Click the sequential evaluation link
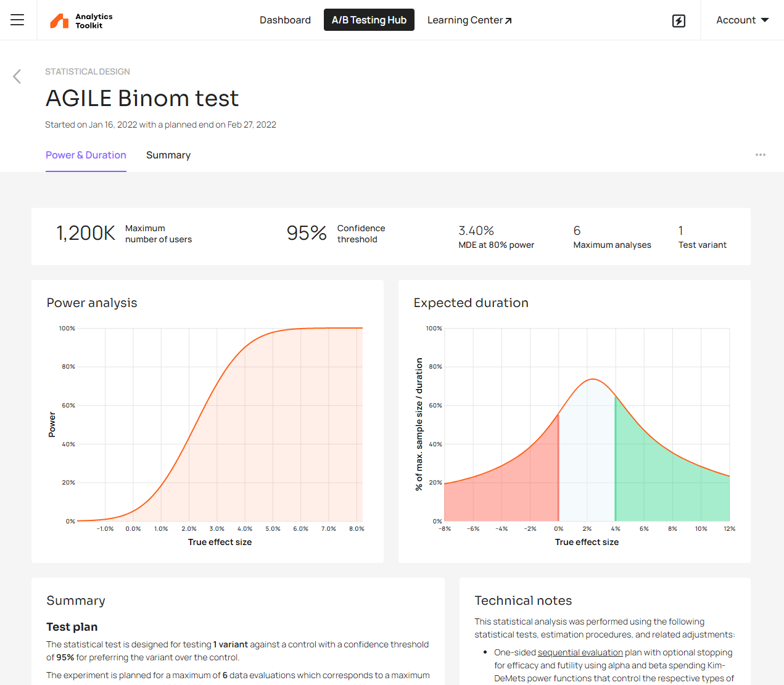Screen dimensions: 784x685 click(580, 652)
